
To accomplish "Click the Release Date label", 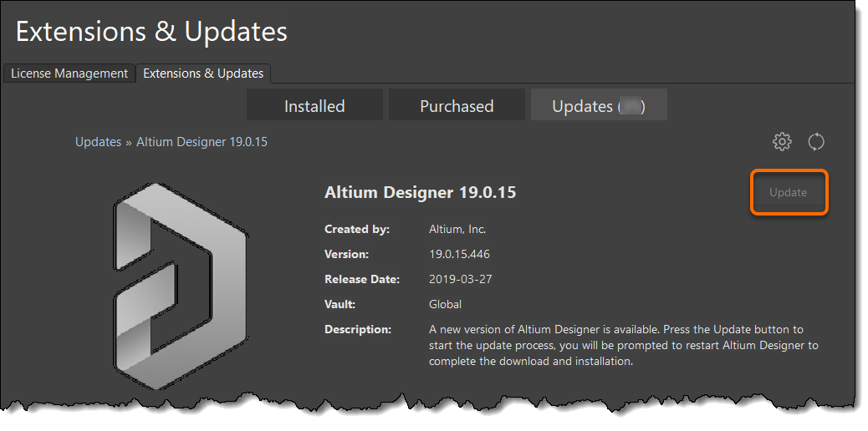I will [x=362, y=280].
